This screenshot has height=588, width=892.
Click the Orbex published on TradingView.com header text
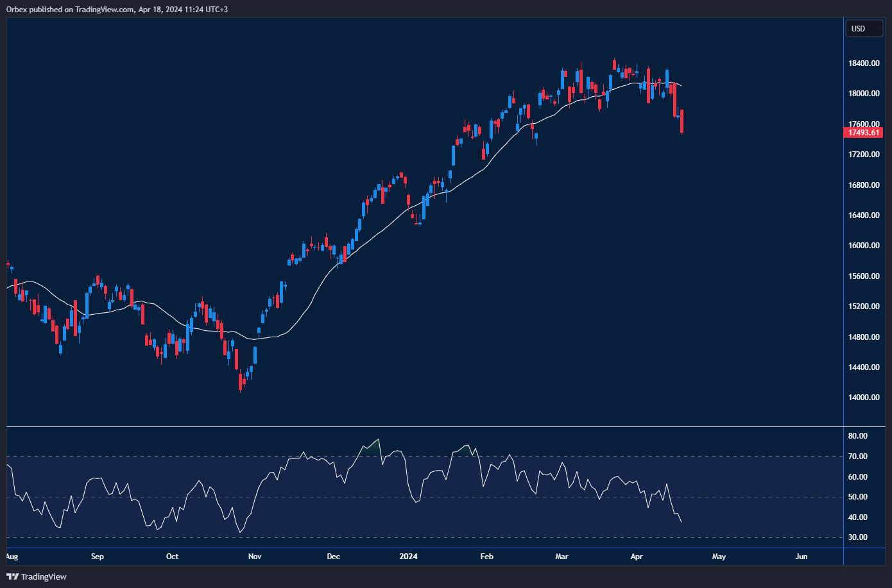[116, 9]
